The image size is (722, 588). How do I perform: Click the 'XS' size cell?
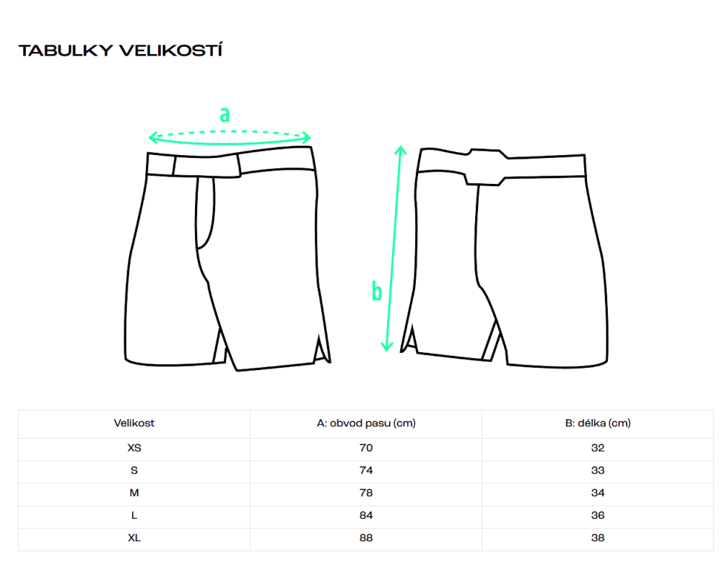tap(134, 448)
